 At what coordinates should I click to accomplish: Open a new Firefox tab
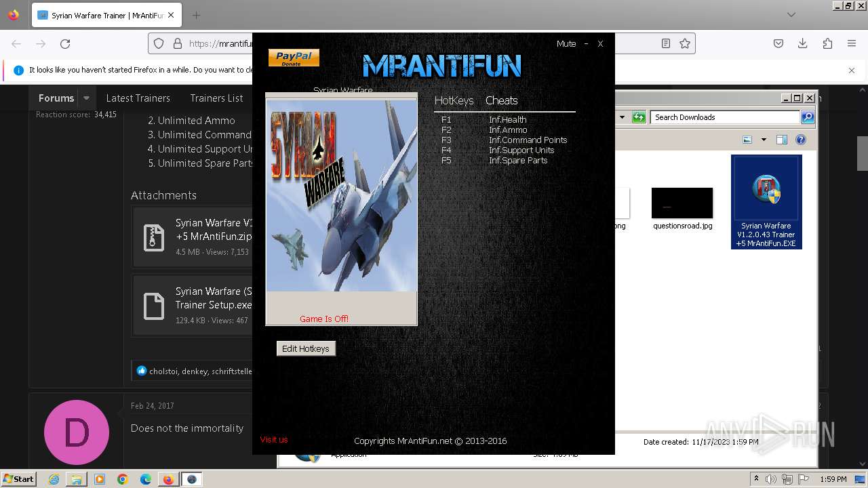point(196,15)
